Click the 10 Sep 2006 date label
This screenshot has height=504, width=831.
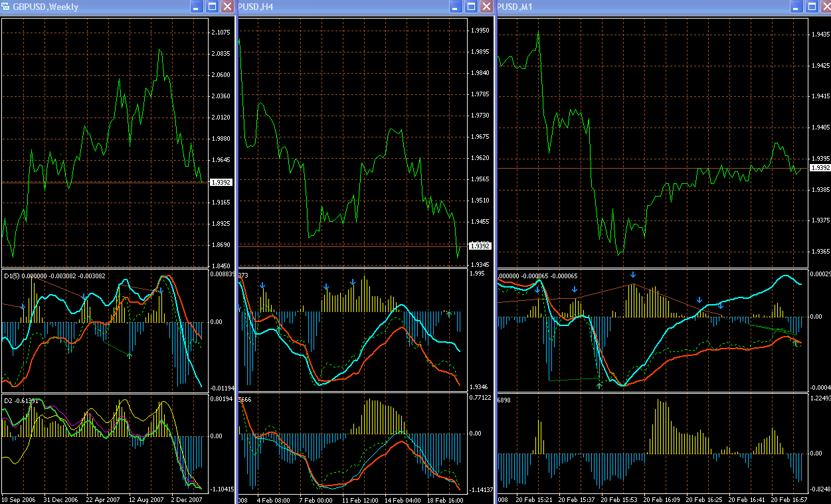[x=19, y=499]
